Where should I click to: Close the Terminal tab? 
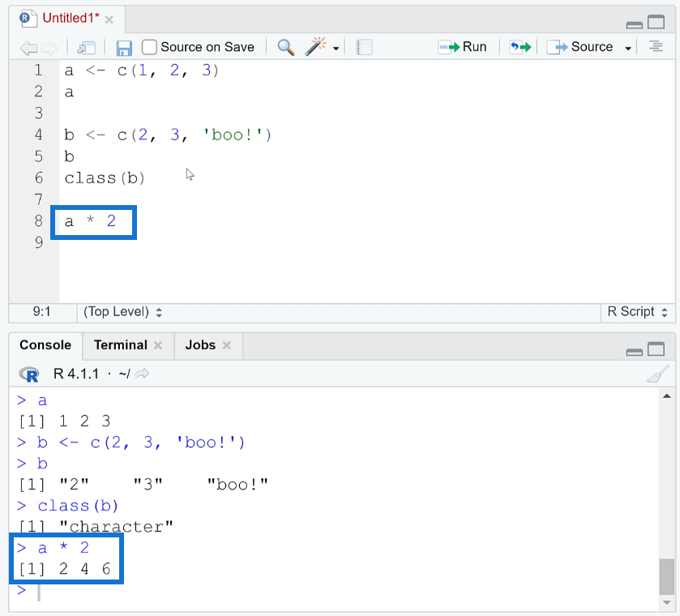[158, 345]
